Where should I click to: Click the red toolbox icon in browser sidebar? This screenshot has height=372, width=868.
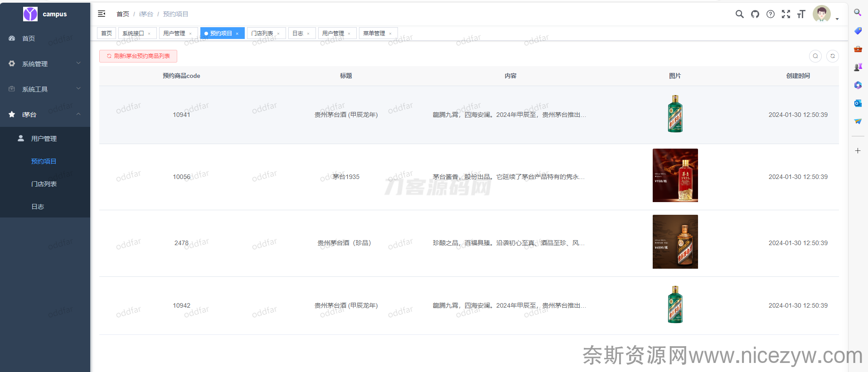tap(858, 49)
